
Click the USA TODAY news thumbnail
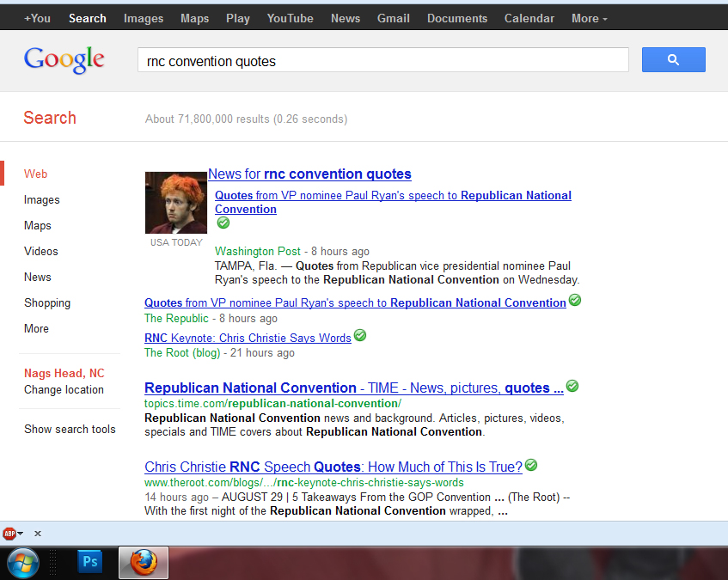click(176, 203)
